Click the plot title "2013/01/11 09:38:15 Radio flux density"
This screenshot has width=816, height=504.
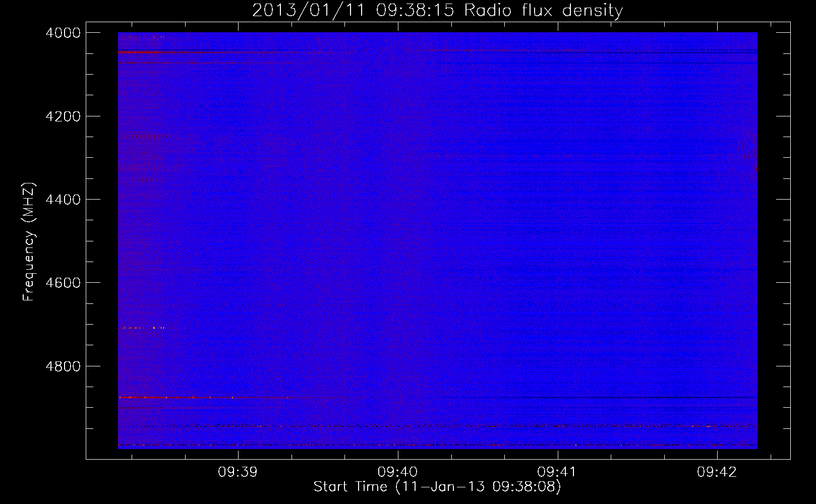437,11
